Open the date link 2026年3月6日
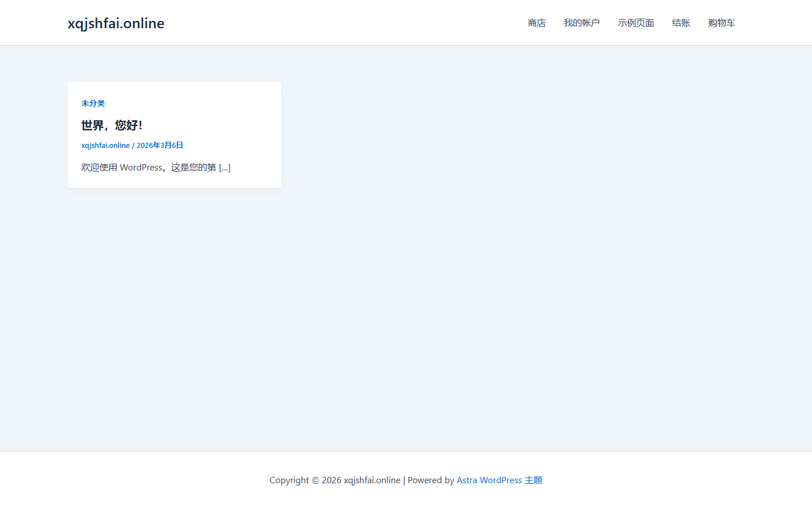 pyautogui.click(x=160, y=145)
